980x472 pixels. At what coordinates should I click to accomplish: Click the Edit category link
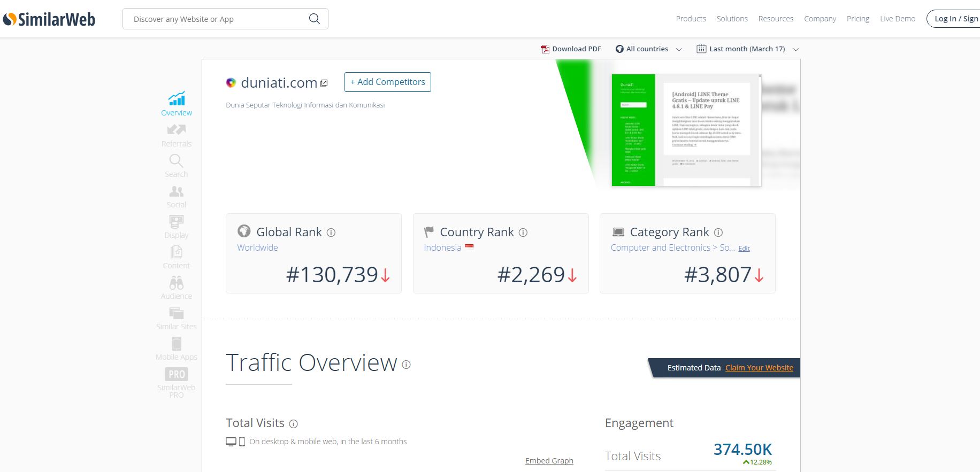pos(744,249)
